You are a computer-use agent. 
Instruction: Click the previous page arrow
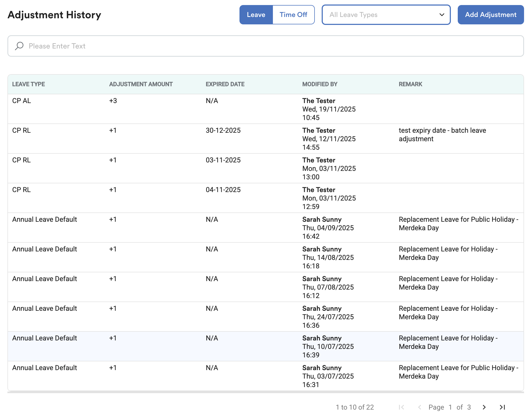tap(420, 407)
